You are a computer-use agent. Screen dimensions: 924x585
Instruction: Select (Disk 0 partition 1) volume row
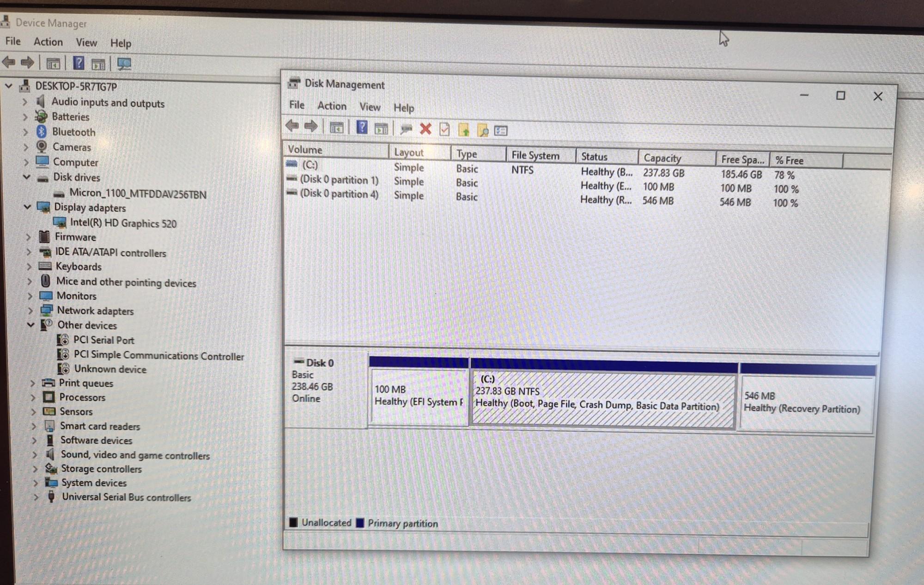[542, 183]
